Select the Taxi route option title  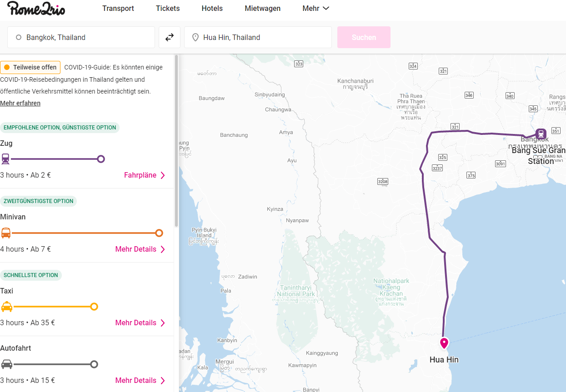click(7, 291)
